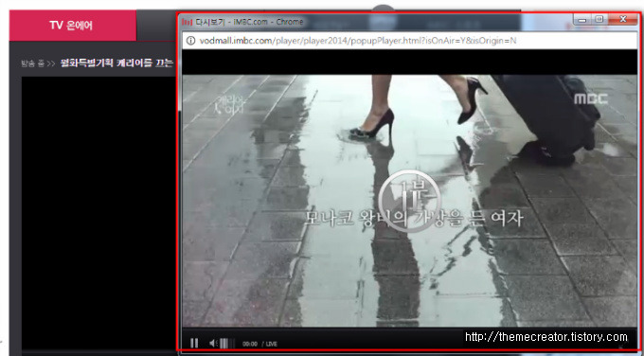The height and width of the screenshot is (356, 644).
Task: Maximize the 다시보기 popup window
Action: tap(599, 19)
